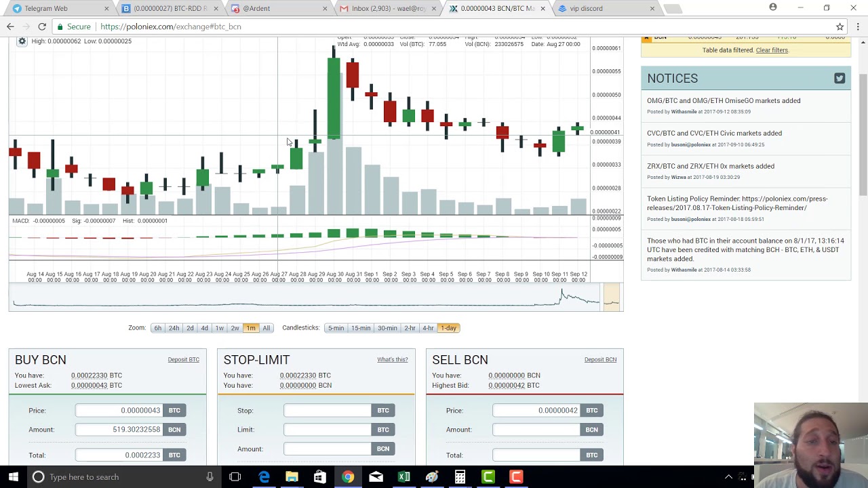
Task: Select 30-min candlesticks
Action: coord(387,328)
